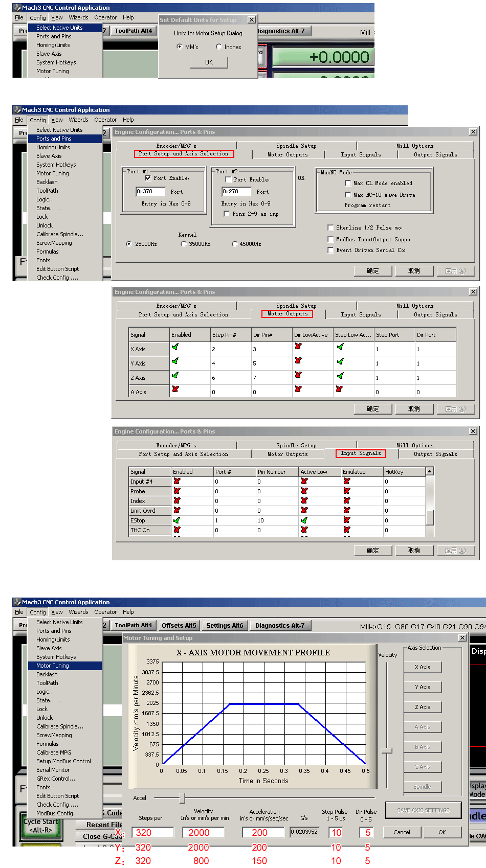486x868 pixels.
Task: Toggle Input #4 Active Low red X
Action: tap(304, 481)
